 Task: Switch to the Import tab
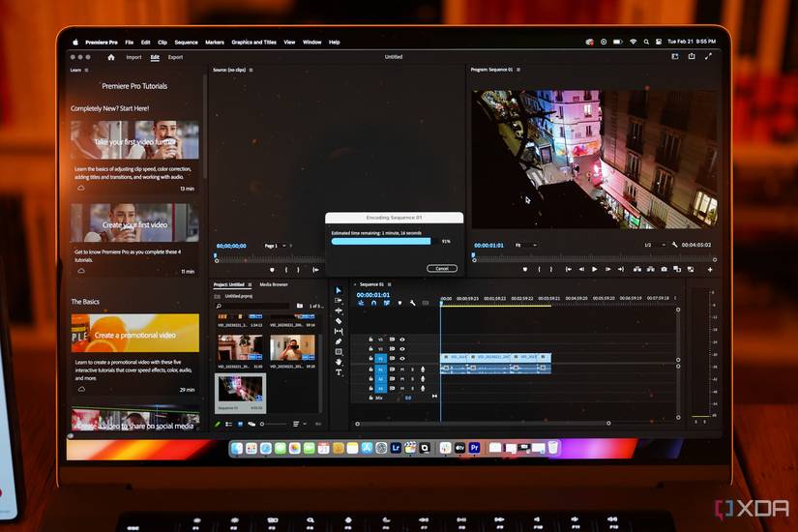pyautogui.click(x=133, y=57)
